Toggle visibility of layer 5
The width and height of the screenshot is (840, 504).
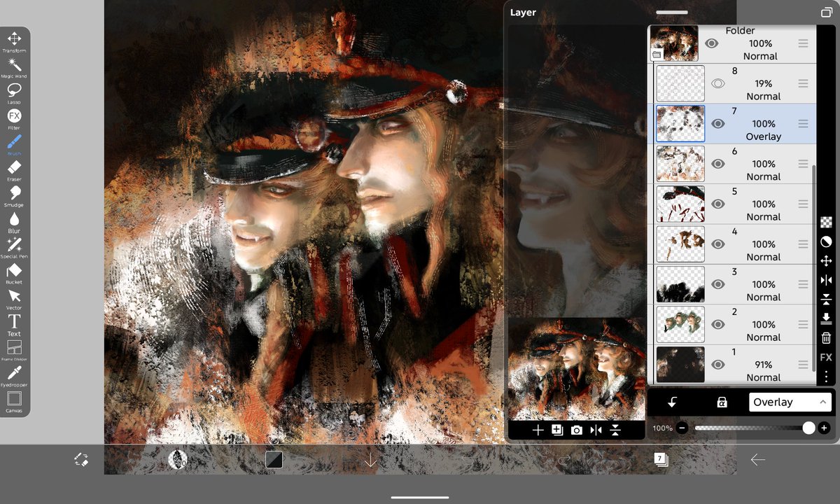click(717, 204)
